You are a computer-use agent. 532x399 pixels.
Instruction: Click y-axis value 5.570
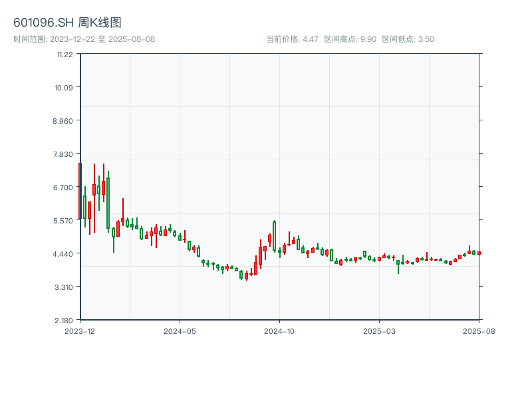click(63, 221)
